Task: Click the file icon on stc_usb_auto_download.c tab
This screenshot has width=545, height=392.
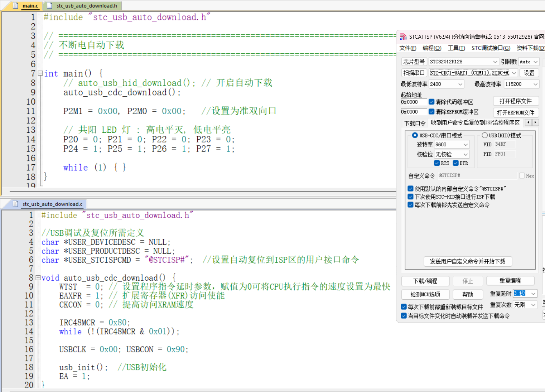Action: pos(15,204)
